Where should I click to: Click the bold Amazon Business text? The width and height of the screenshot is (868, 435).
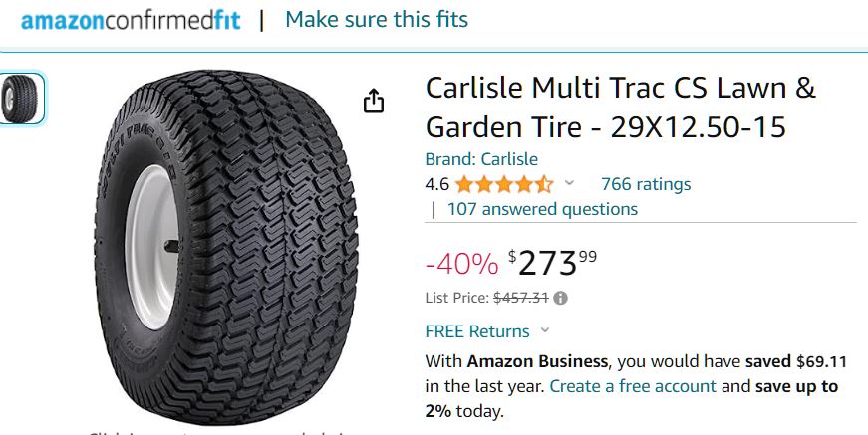pos(535,361)
